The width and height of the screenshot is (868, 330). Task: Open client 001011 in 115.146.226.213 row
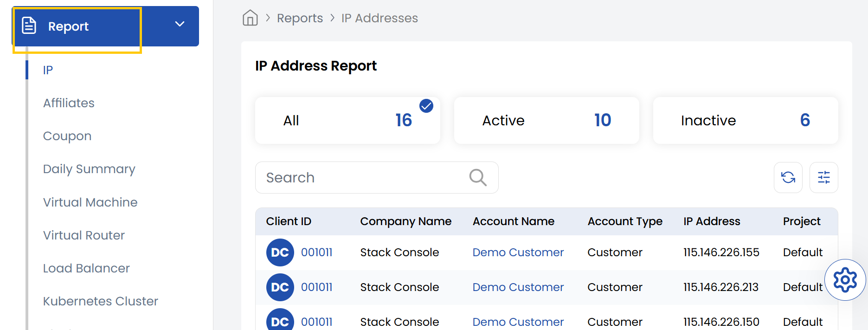coord(317,287)
